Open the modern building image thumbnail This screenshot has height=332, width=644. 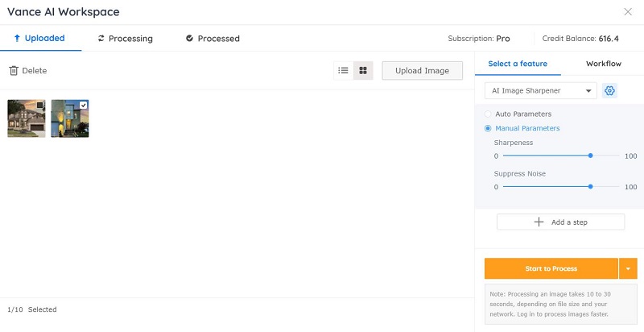[x=70, y=118]
